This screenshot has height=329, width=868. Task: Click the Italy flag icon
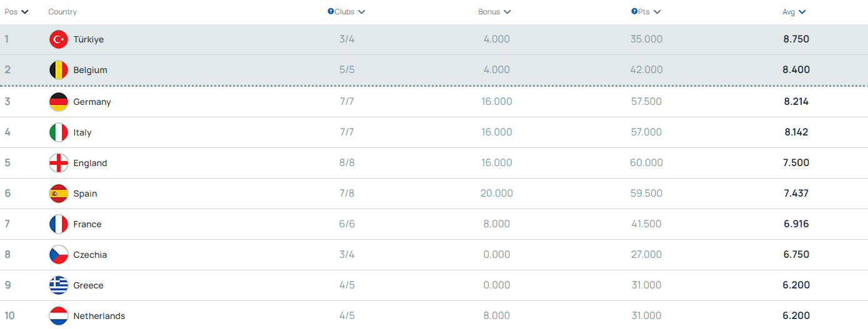pos(59,132)
